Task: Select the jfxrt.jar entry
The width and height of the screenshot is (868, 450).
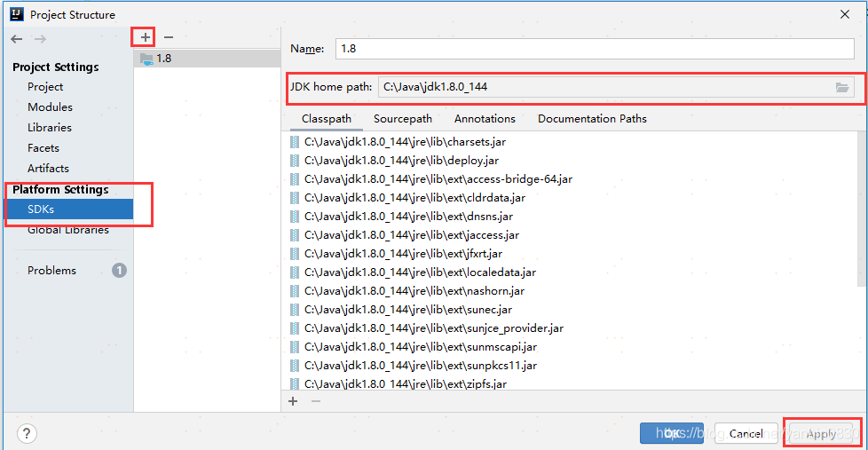Action: 404,254
